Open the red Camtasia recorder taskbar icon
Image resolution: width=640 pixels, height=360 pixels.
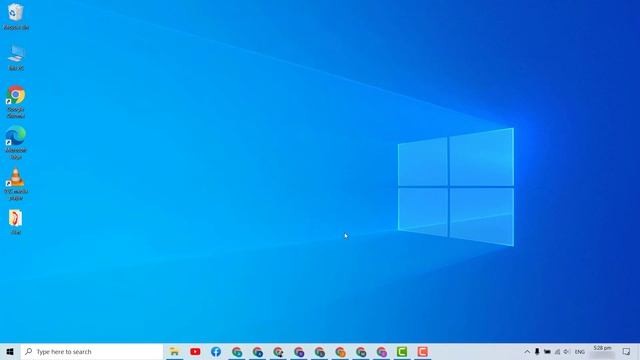[x=422, y=351]
